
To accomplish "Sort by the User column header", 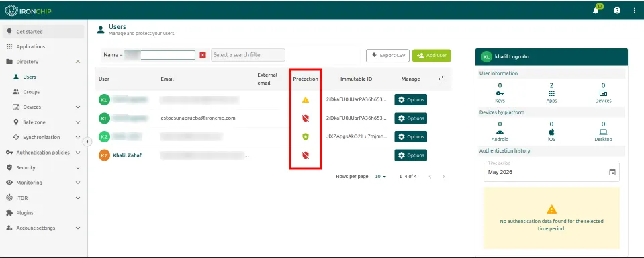I will click(x=104, y=79).
